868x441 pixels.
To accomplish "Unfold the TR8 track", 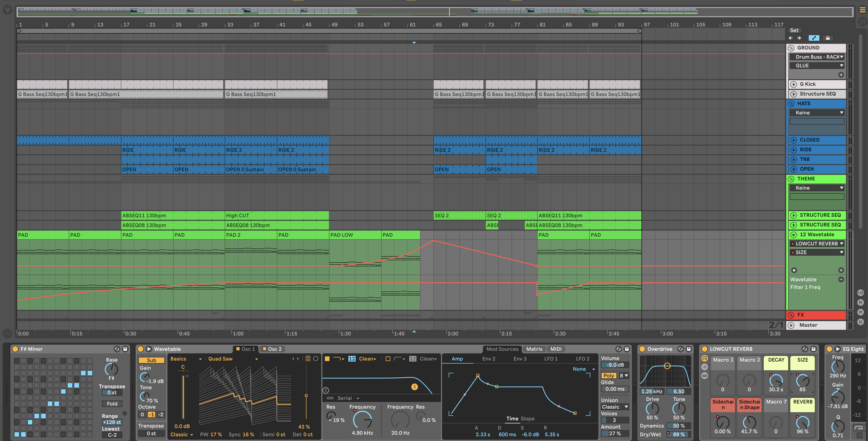I will coord(794,159).
